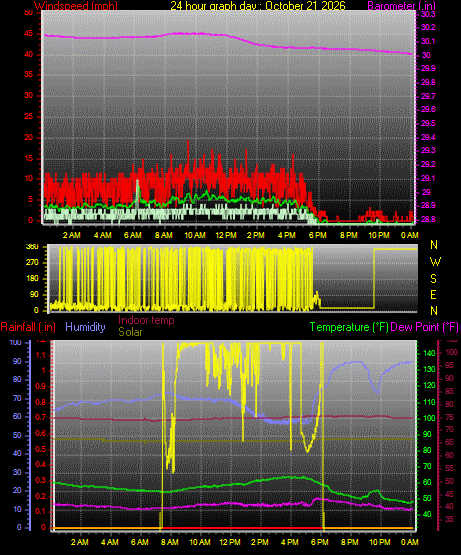Click the W compass label on direction graph
The image size is (461, 555).
(435, 262)
